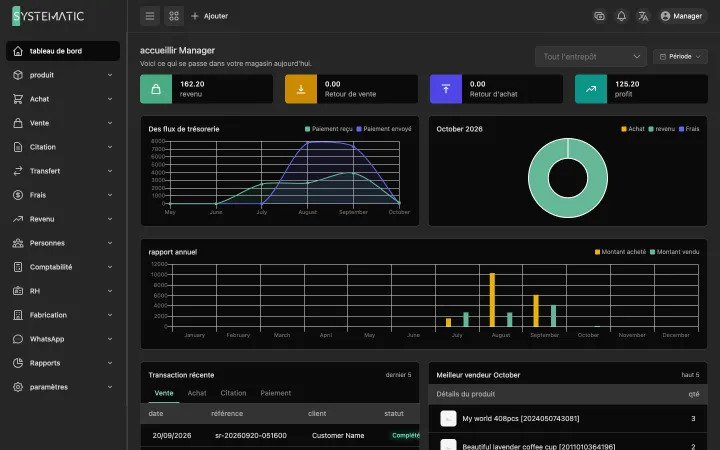720x450 pixels.
Task: Select the Paiement transaction tab
Action: [x=276, y=393]
